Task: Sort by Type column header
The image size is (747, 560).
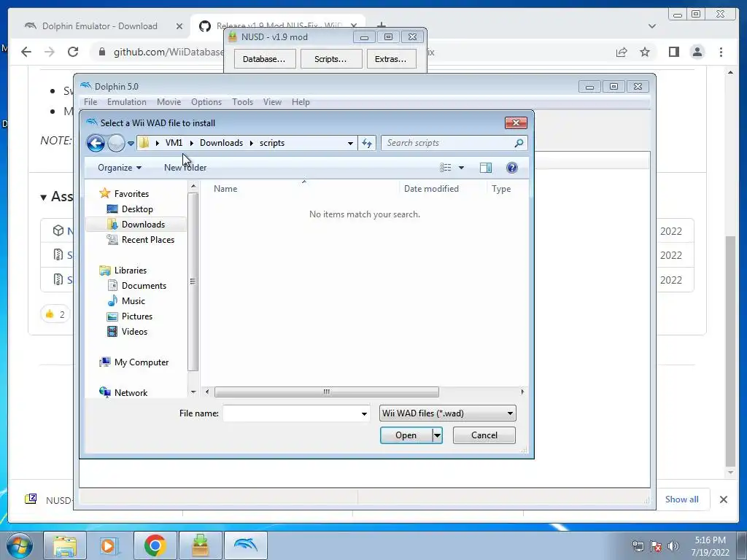Action: click(x=501, y=189)
